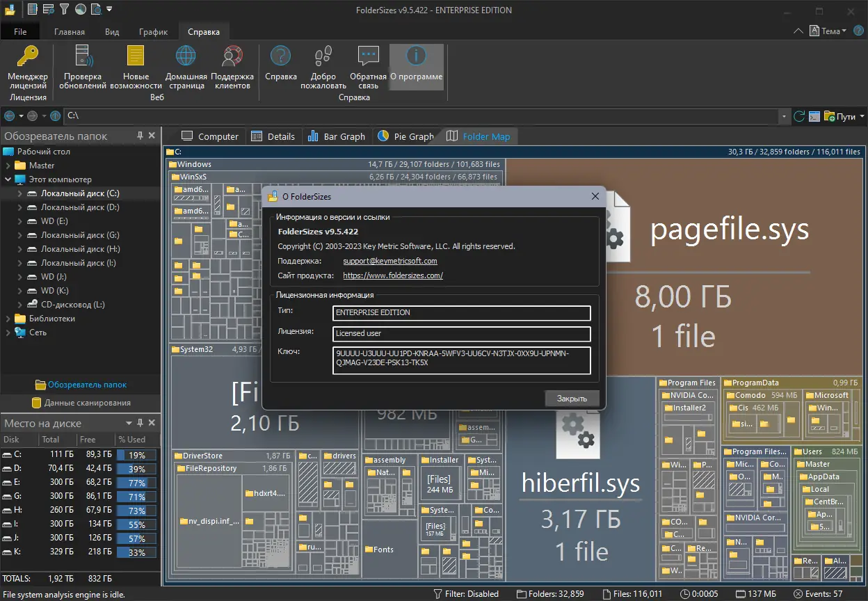
Task: Click the search icon in quick access toolbar
Action: click(x=49, y=10)
